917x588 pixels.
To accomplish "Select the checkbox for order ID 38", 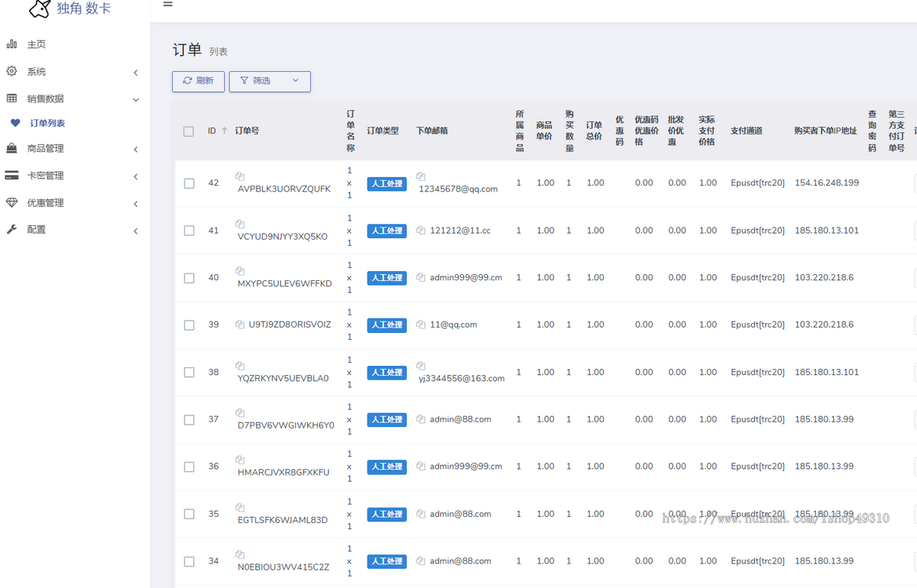I will [x=189, y=373].
